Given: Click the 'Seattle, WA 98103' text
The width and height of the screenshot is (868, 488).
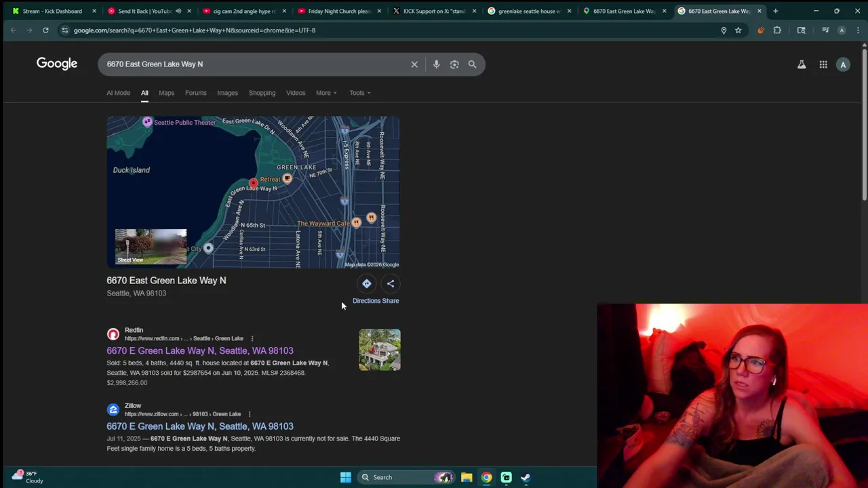Looking at the screenshot, I should click(136, 293).
